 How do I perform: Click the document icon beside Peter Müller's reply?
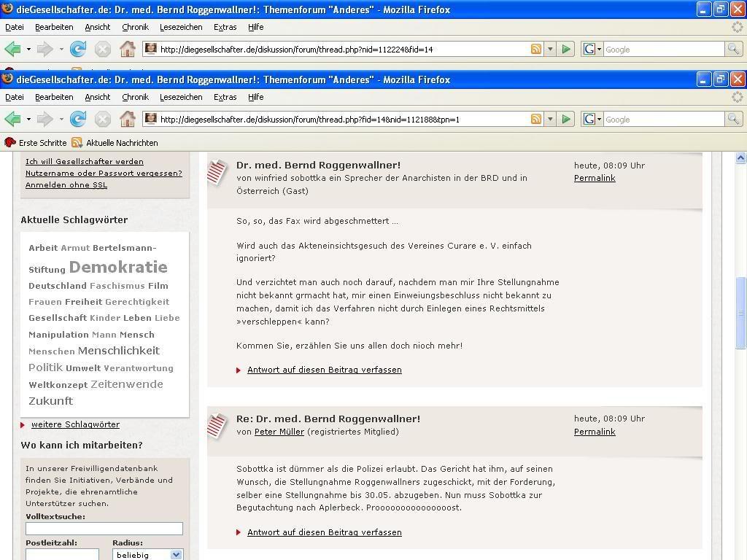point(217,425)
